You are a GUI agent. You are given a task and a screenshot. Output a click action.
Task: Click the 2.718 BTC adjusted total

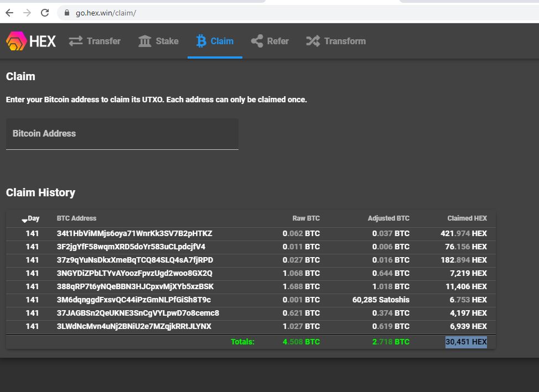click(391, 342)
